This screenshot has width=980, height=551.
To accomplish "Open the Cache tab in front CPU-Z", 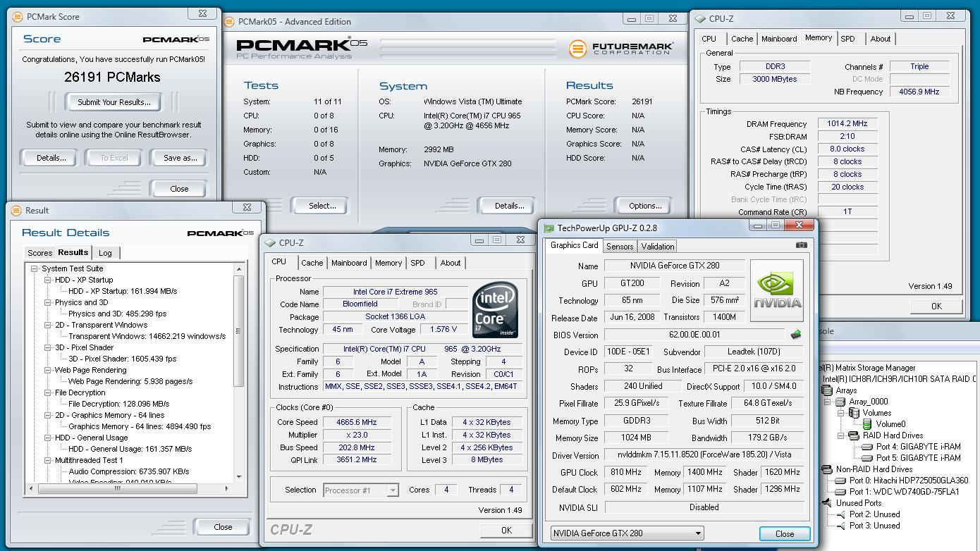I will 312,263.
